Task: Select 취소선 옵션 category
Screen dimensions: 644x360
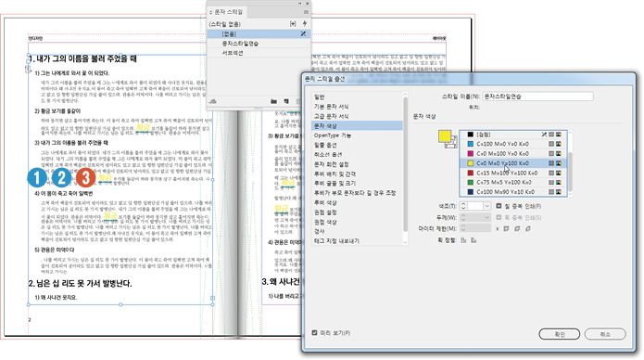Action: click(357, 154)
